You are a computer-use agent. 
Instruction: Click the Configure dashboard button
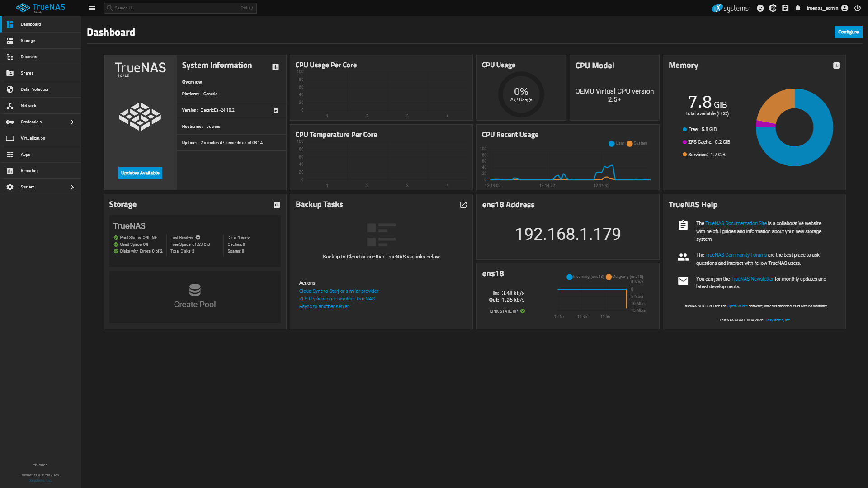point(848,32)
